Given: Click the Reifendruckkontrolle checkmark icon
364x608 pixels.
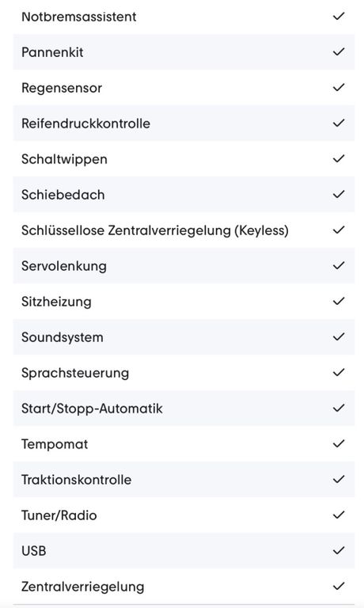Looking at the screenshot, I should pos(339,123).
